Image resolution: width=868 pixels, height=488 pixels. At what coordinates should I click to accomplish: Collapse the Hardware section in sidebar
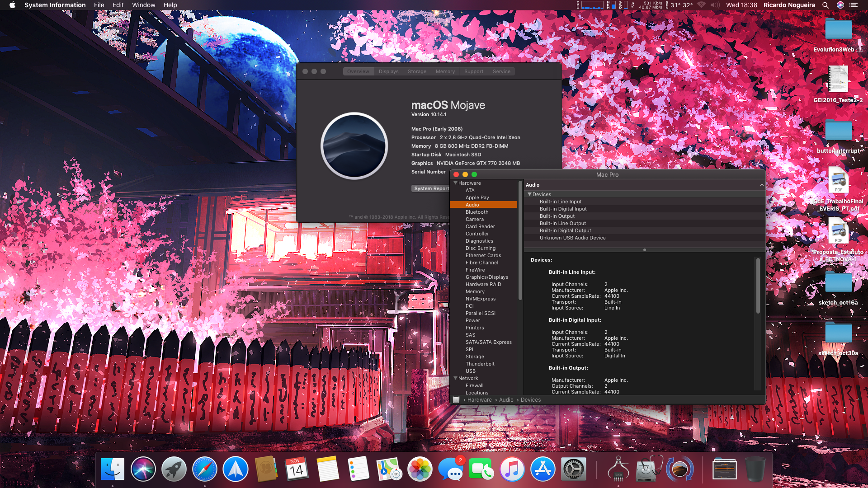click(x=455, y=183)
